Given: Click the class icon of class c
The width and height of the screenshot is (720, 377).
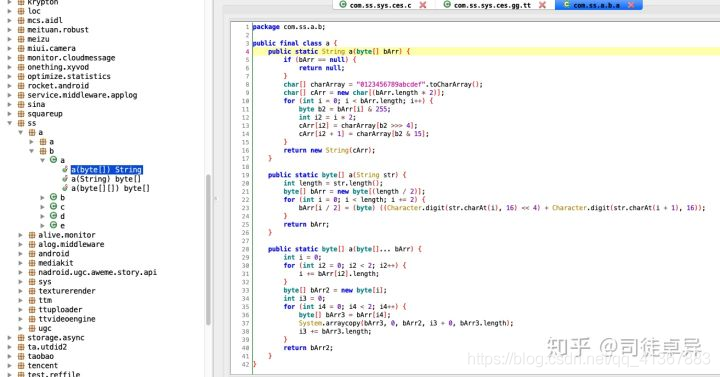Looking at the screenshot, I should pyautogui.click(x=53, y=207).
